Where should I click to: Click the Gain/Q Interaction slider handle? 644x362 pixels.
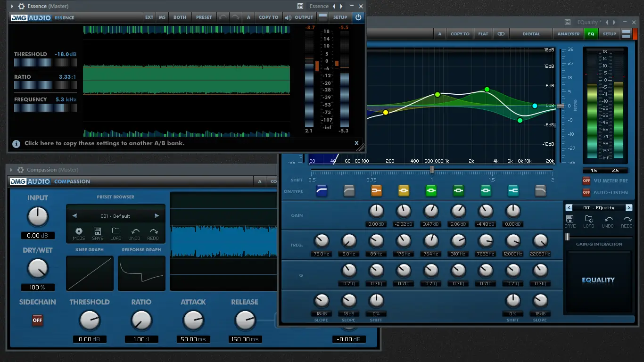567,237
